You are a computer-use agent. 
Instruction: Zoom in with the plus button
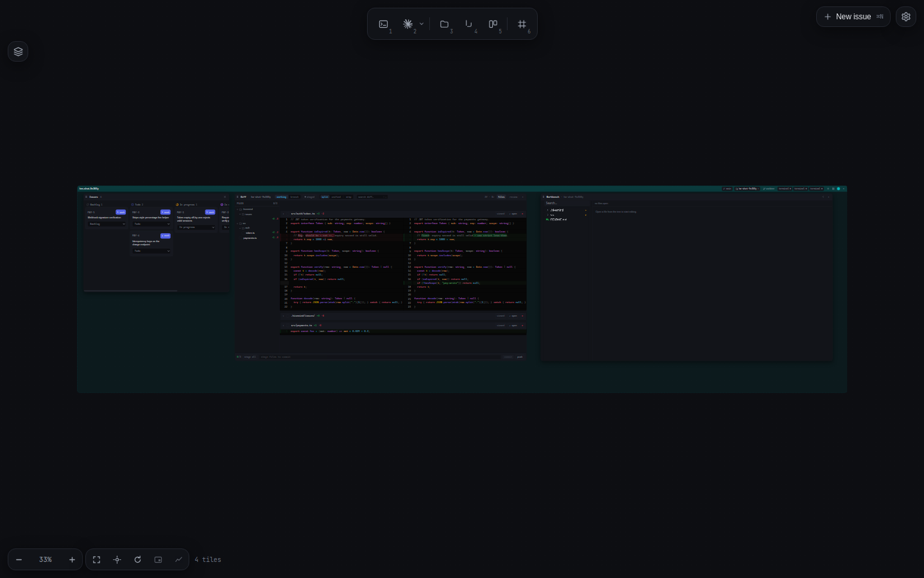(72, 559)
